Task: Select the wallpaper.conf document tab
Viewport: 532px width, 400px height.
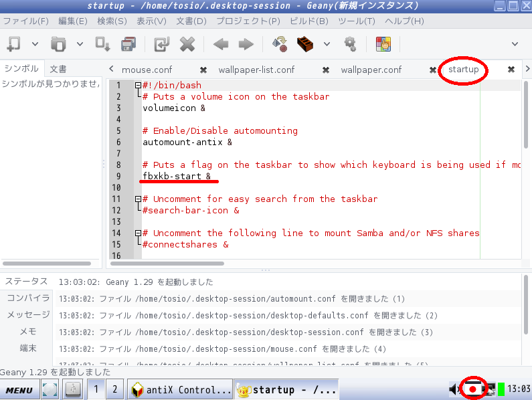Action: (x=371, y=70)
